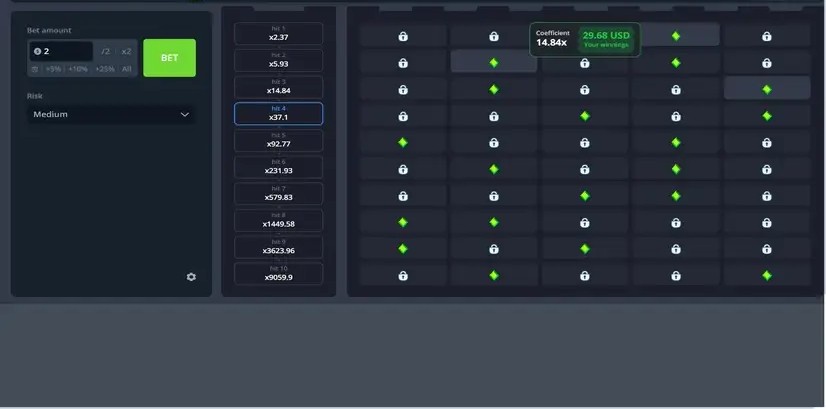Screen dimensions: 826x409
Task: Click the diamond in grid row 3, fifth column
Action: click(766, 90)
